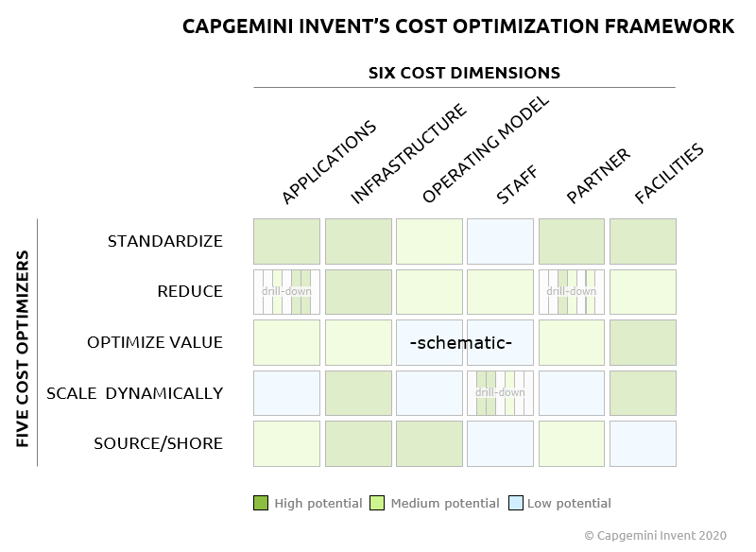Screen dimensions: 756x552
Task: Open the drill-down cell for Reduce Partner
Action: click(572, 291)
